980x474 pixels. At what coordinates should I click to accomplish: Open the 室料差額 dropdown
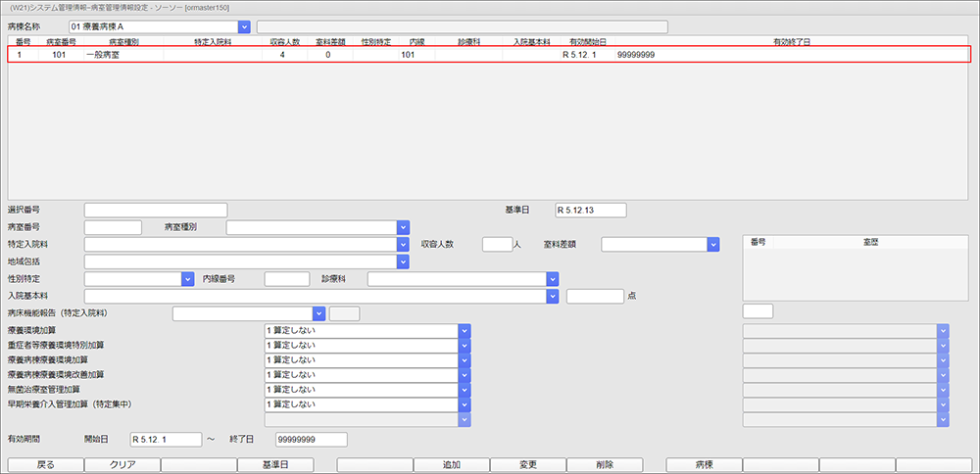(x=713, y=245)
